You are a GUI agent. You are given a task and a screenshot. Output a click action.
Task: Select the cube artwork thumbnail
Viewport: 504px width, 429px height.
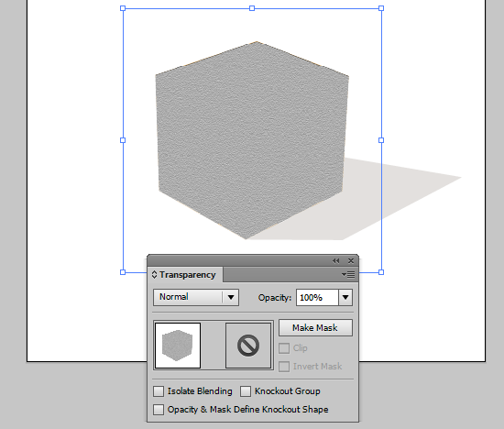(178, 346)
